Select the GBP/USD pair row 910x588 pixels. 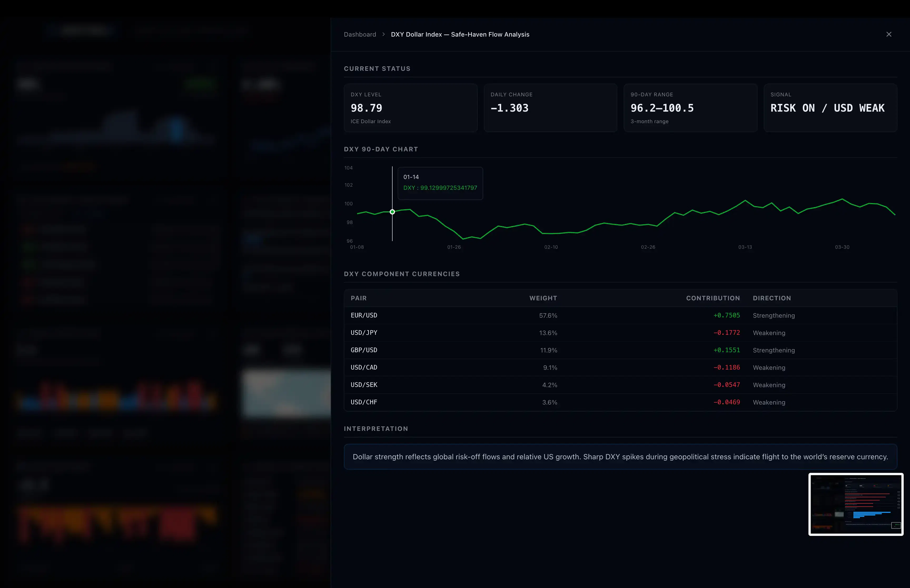pyautogui.click(x=620, y=350)
